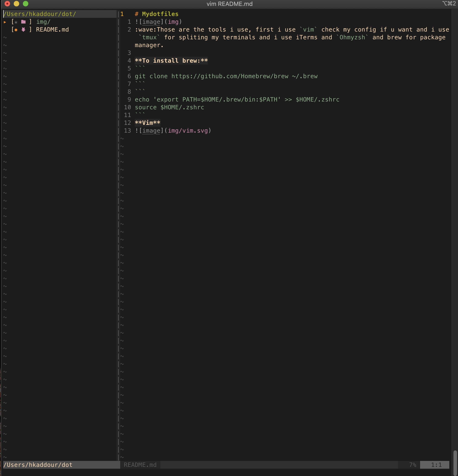The height and width of the screenshot is (476, 458).
Task: Click the 7% file position indicator
Action: coord(412,465)
